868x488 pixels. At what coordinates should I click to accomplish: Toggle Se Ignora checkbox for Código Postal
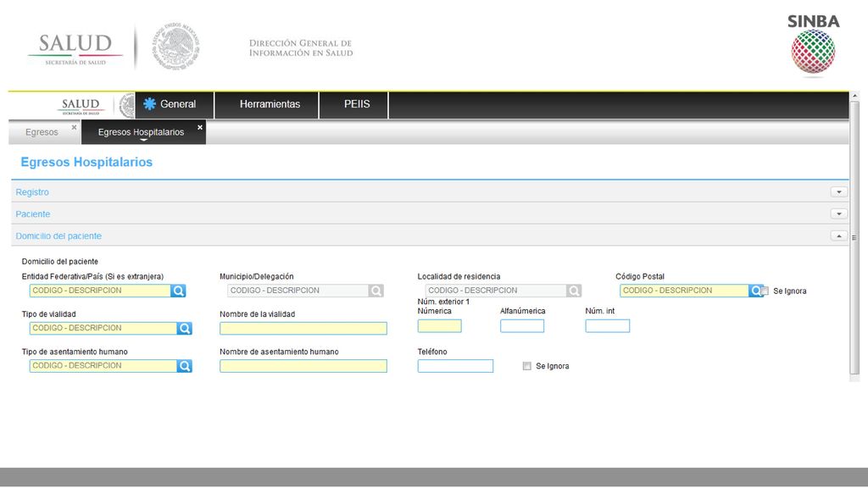(x=765, y=291)
